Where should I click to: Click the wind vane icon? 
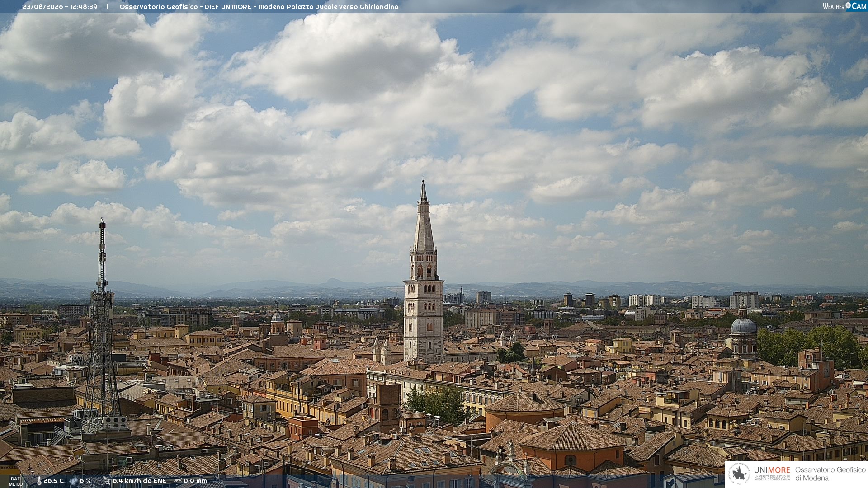click(107, 481)
